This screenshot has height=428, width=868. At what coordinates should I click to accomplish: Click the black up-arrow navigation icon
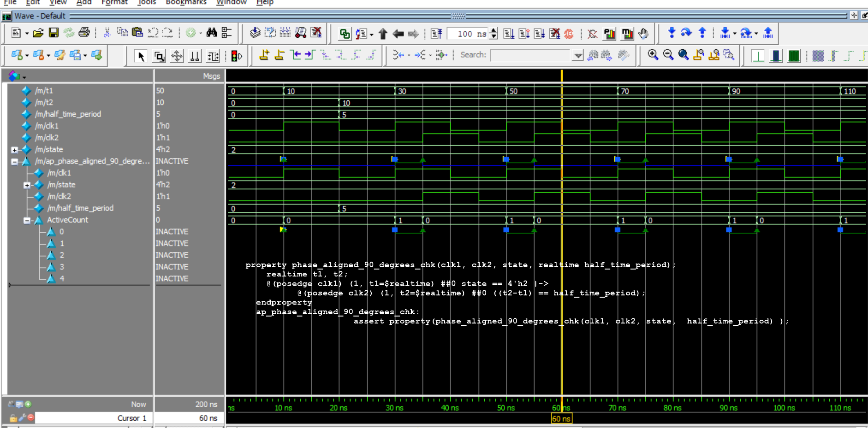point(383,34)
